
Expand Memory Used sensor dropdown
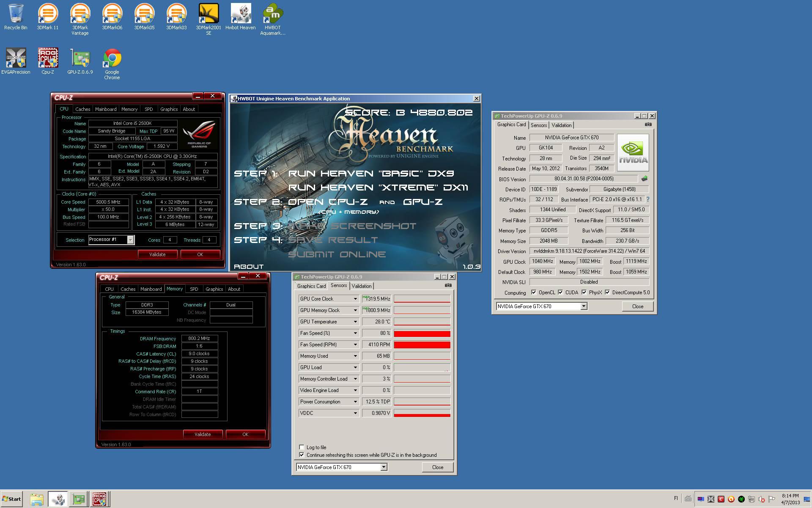(x=355, y=356)
